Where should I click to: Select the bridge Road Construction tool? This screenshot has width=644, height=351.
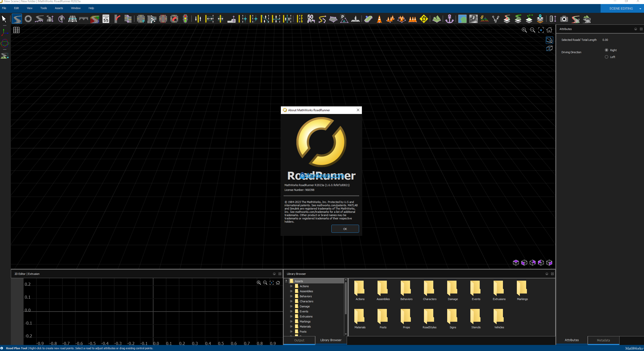[x=83, y=19]
